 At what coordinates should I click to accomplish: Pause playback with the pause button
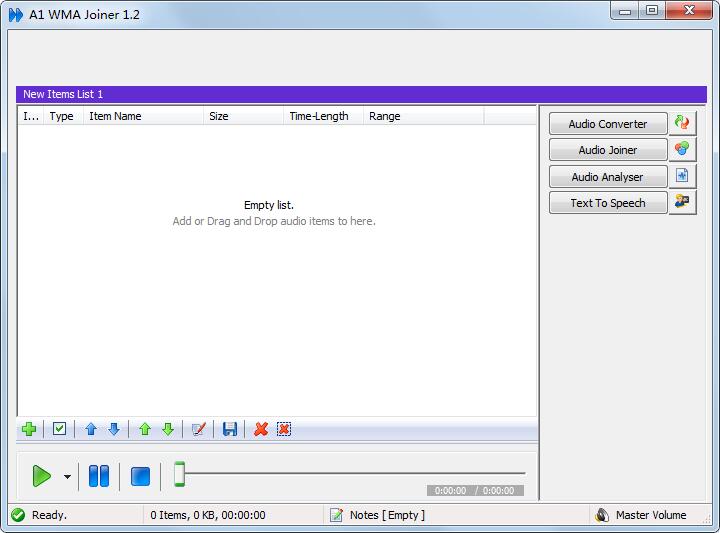pos(99,476)
